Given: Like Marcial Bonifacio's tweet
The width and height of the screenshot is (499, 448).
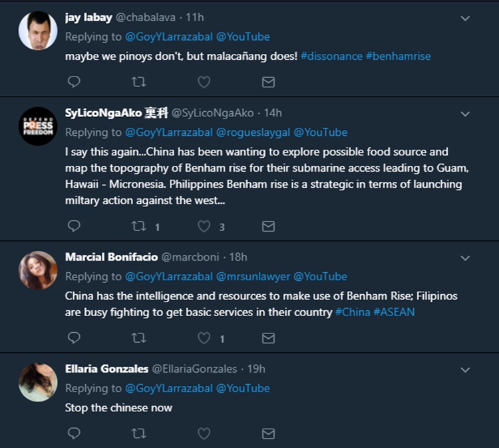Looking at the screenshot, I should coord(204,338).
